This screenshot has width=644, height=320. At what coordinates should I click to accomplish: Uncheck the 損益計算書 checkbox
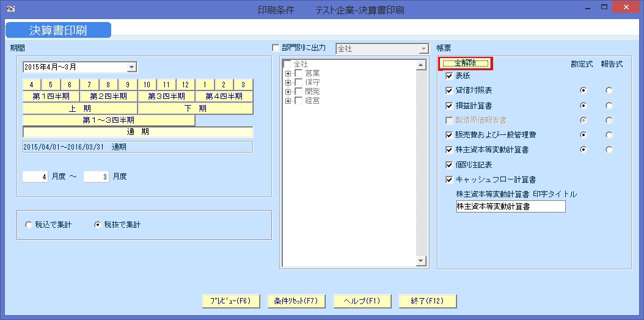pyautogui.click(x=449, y=106)
